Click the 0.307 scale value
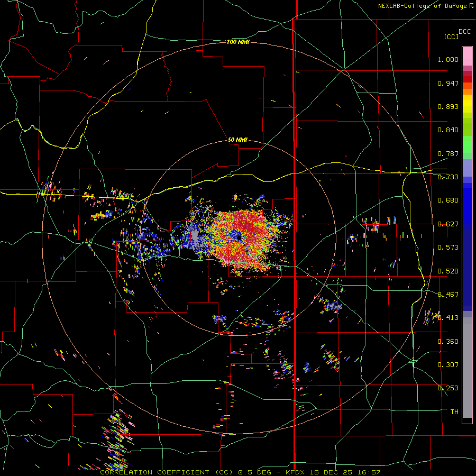Screen dimensions: 476x476 pos(448,365)
